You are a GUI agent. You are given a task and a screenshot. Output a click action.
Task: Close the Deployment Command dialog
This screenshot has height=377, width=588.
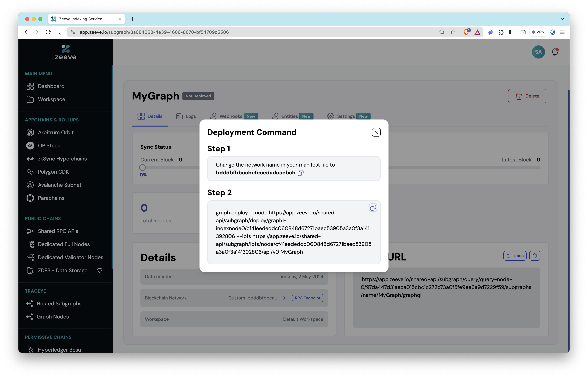point(376,132)
